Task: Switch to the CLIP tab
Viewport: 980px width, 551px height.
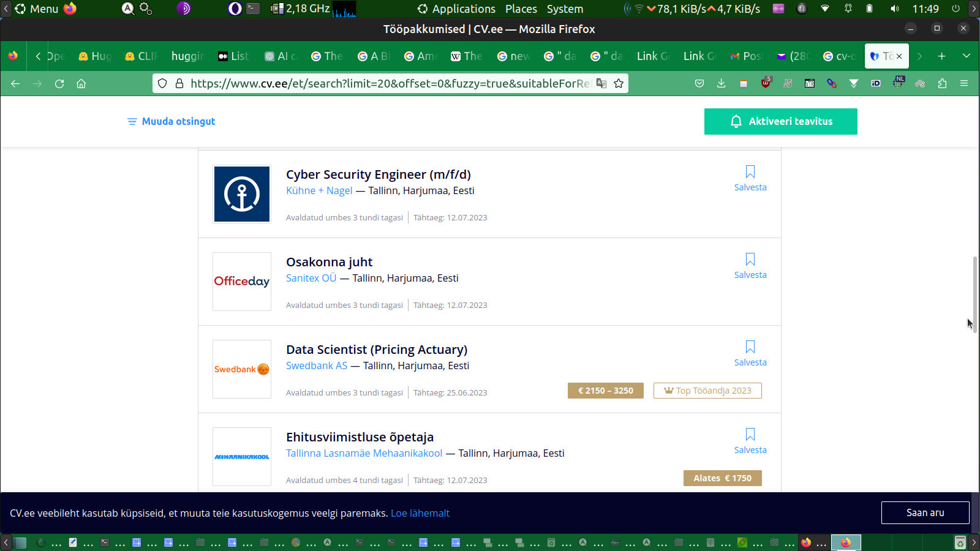Action: [x=141, y=56]
